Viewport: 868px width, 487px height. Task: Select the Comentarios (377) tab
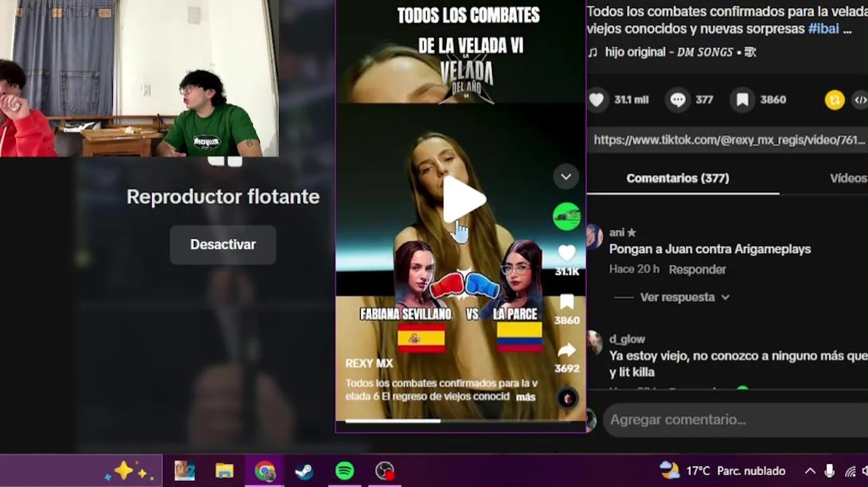tap(677, 179)
